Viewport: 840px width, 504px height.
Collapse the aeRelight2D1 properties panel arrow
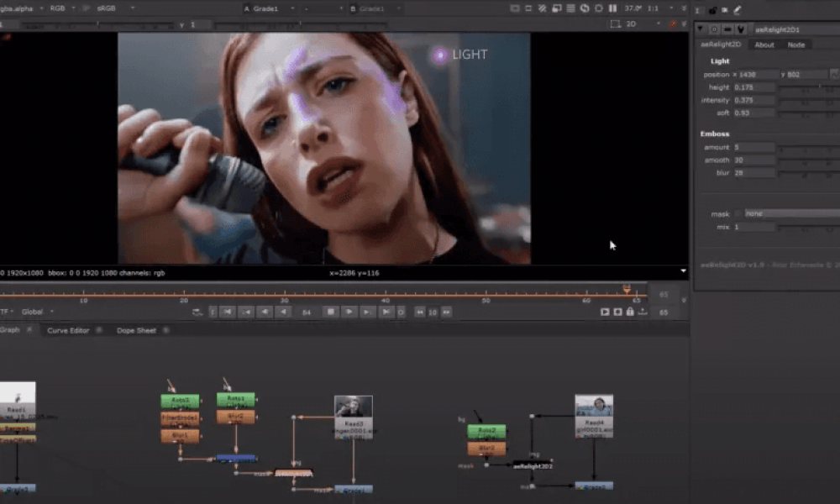click(x=701, y=29)
